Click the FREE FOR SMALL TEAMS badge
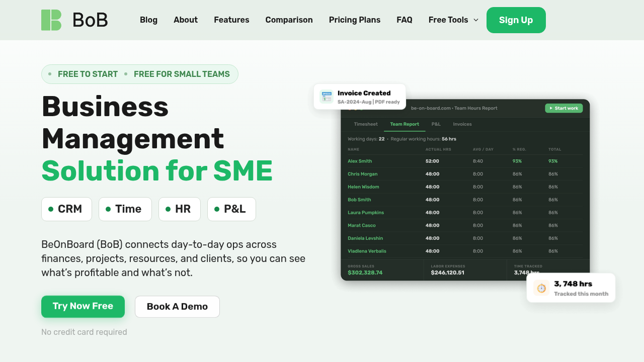Viewport: 644px width, 362px height. [182, 74]
